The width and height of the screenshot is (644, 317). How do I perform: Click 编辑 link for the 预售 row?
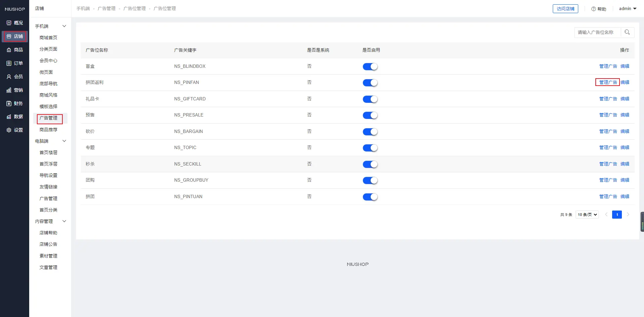coord(625,115)
